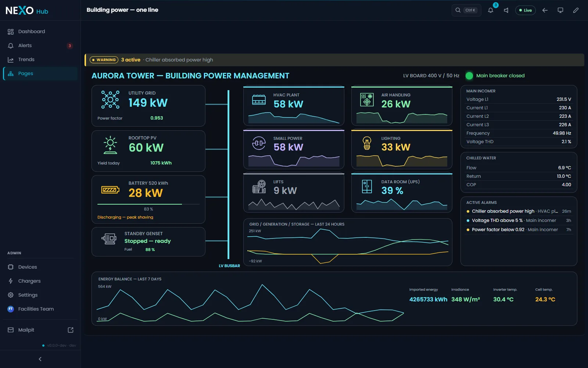Click the rooftop PV solar icon
This screenshot has width=588, height=368.
pos(110,145)
